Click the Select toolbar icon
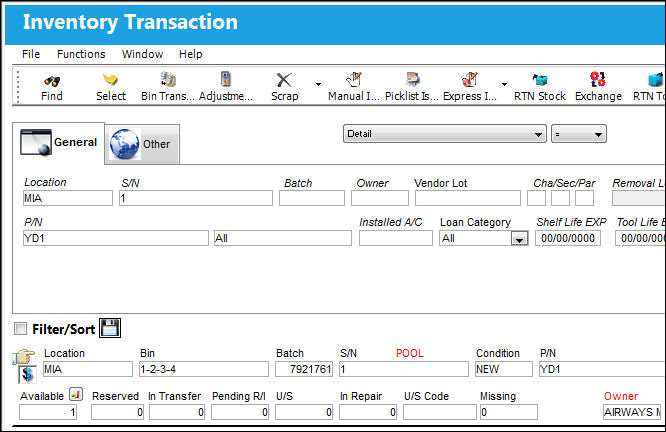Viewport: 666px width, 432px height. 110,79
